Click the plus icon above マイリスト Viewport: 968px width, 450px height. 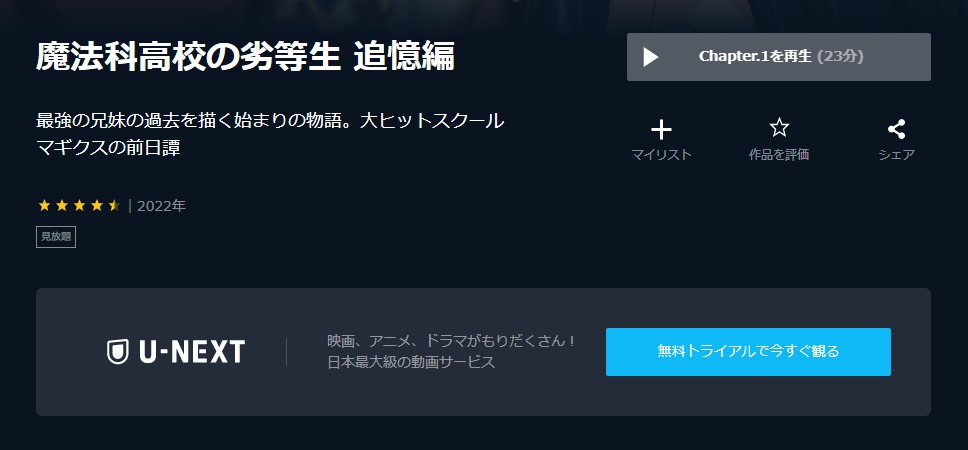[661, 130]
